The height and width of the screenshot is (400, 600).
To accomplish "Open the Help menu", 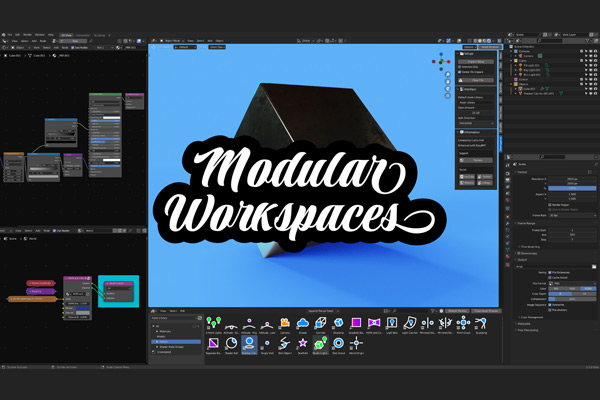I will [51, 35].
